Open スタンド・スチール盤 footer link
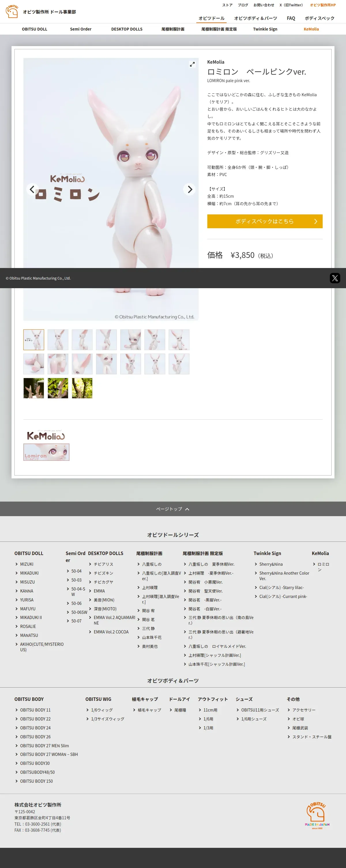 pos(312,737)
